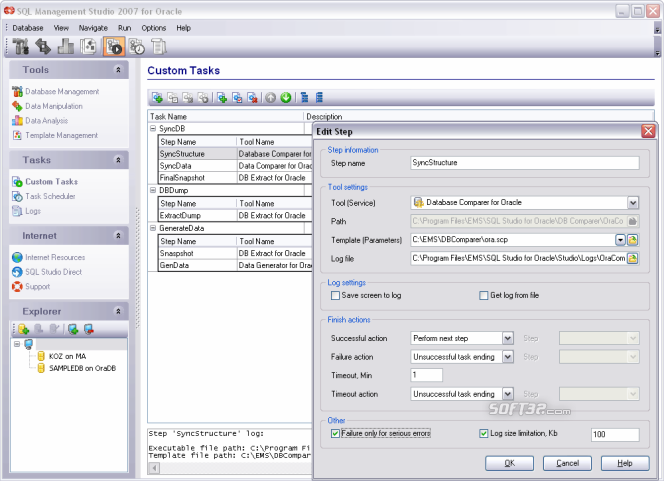This screenshot has width=664, height=481.
Task: Click the grey move up arrow icon
Action: [271, 98]
